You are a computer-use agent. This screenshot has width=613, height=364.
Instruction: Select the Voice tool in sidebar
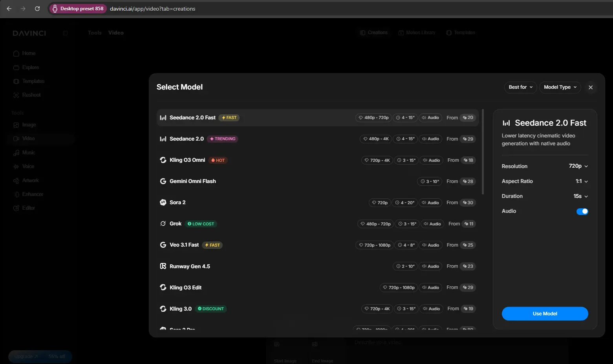point(24,166)
